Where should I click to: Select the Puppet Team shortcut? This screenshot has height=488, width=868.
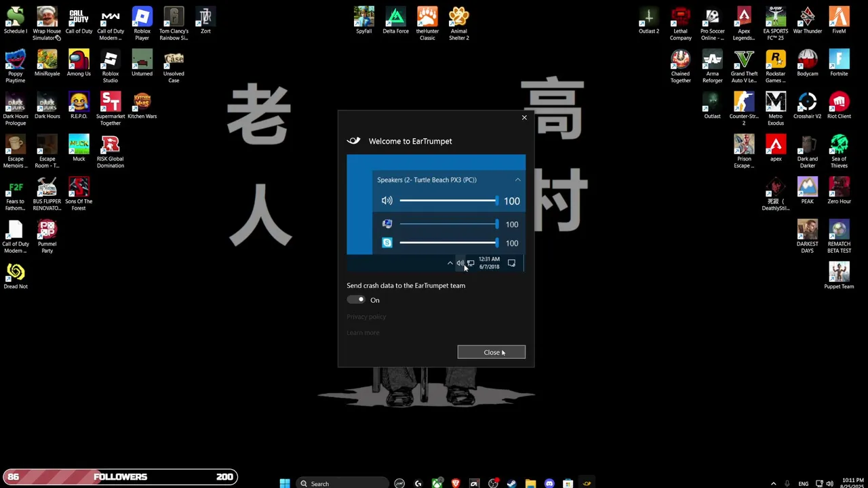[839, 277]
